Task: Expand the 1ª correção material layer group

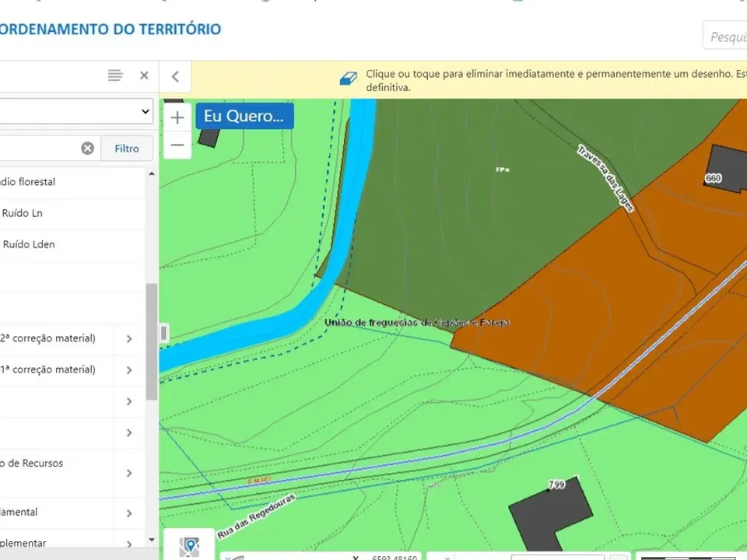Action: [x=129, y=370]
